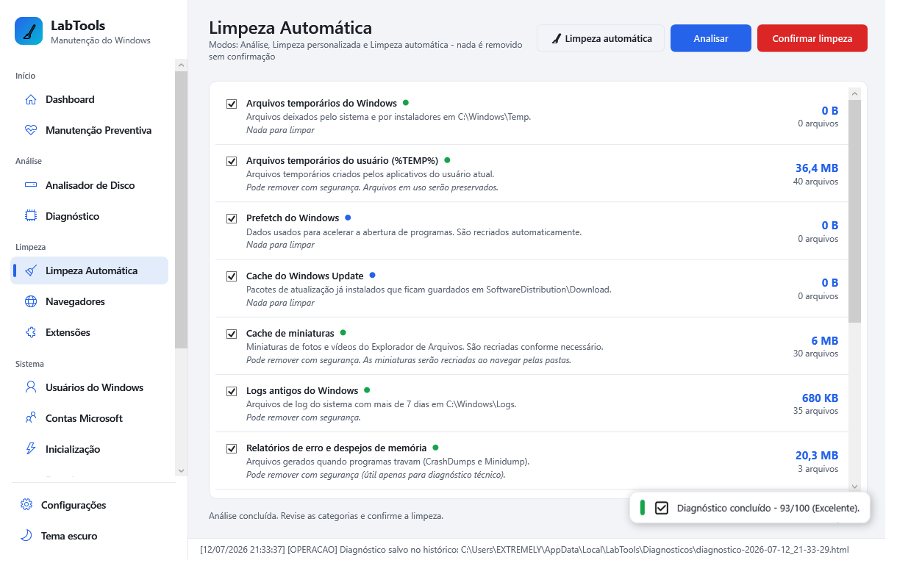
Task: Open the Diagnóstico page
Action: tap(90, 216)
